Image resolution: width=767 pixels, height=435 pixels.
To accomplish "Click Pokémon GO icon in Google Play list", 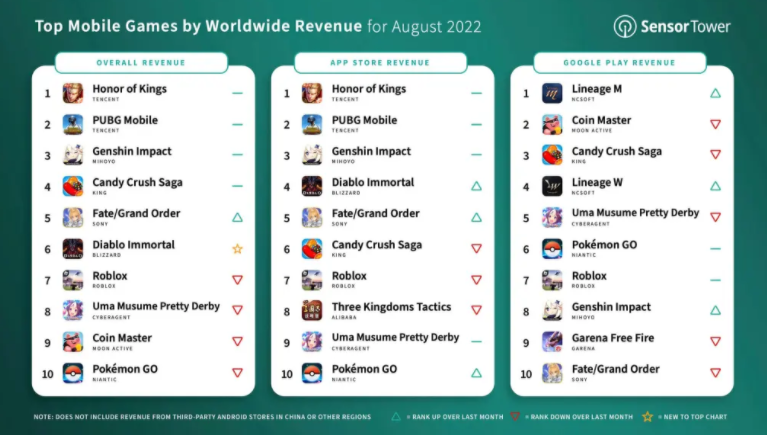I will [x=552, y=249].
